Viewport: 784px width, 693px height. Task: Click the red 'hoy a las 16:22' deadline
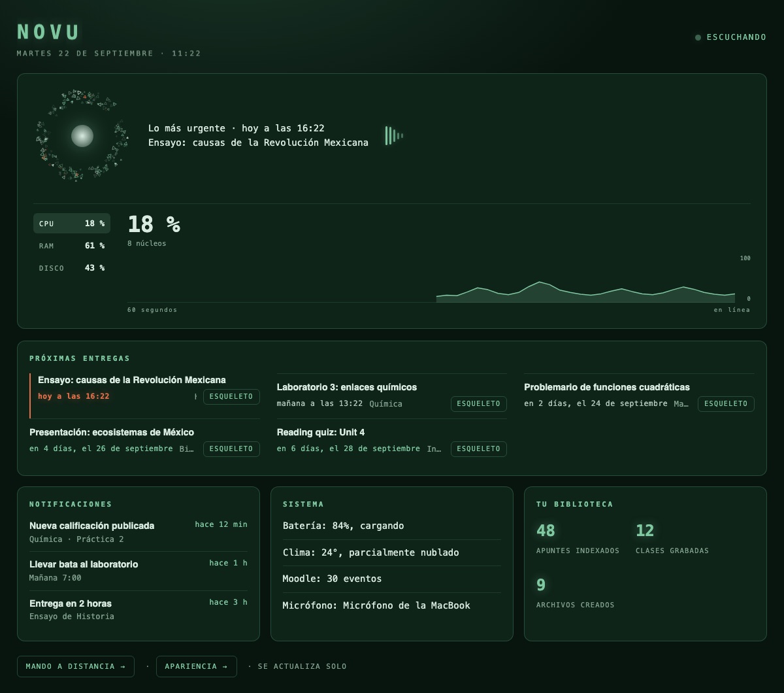click(74, 396)
